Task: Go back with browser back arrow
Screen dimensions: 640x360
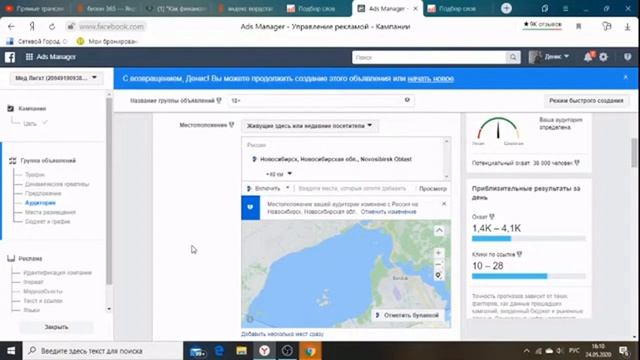Action: coord(11,27)
